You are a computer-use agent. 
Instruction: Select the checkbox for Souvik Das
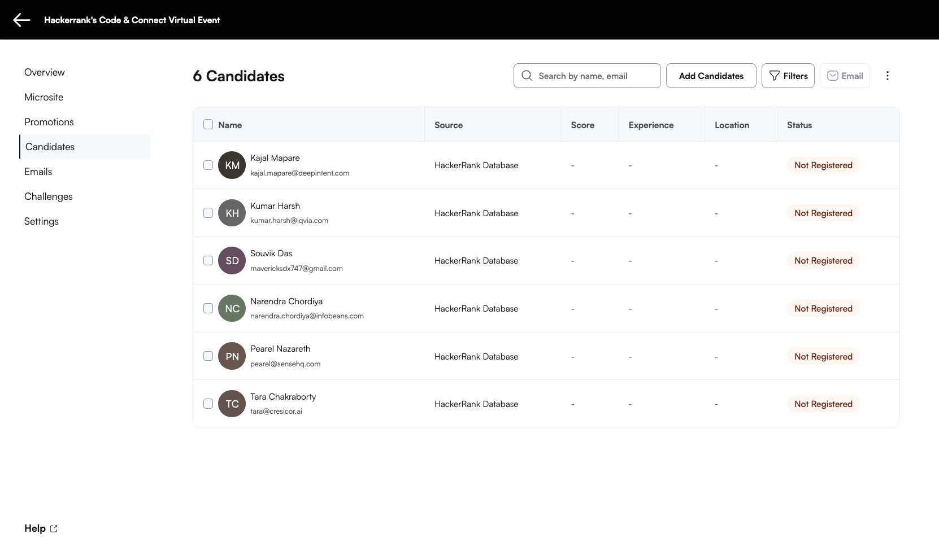(208, 260)
